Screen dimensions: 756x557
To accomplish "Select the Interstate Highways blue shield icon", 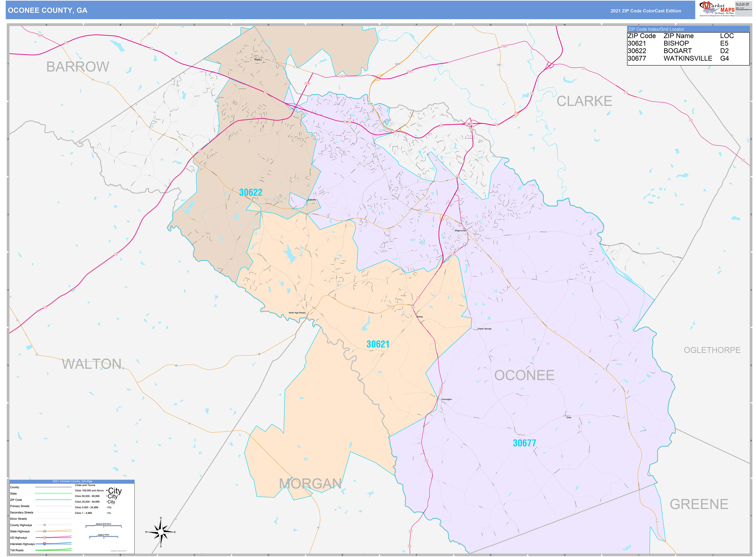I will (45, 544).
